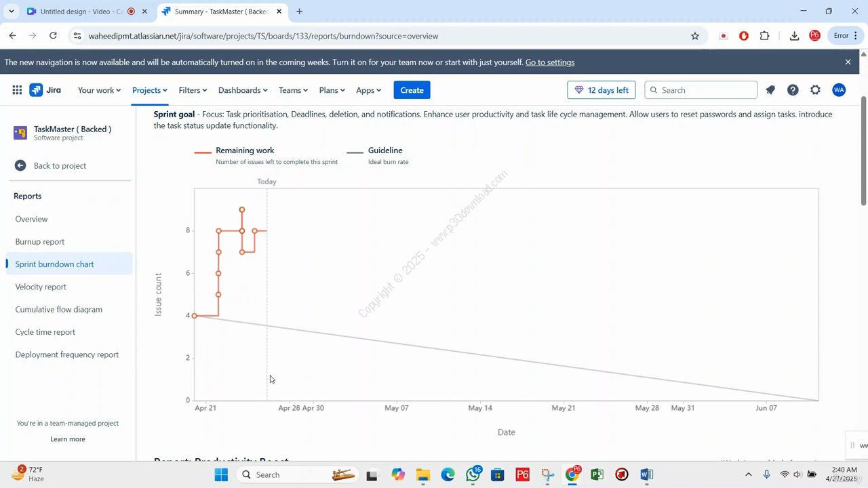The width and height of the screenshot is (868, 488).
Task: Go back in browser history
Action: coord(13,36)
